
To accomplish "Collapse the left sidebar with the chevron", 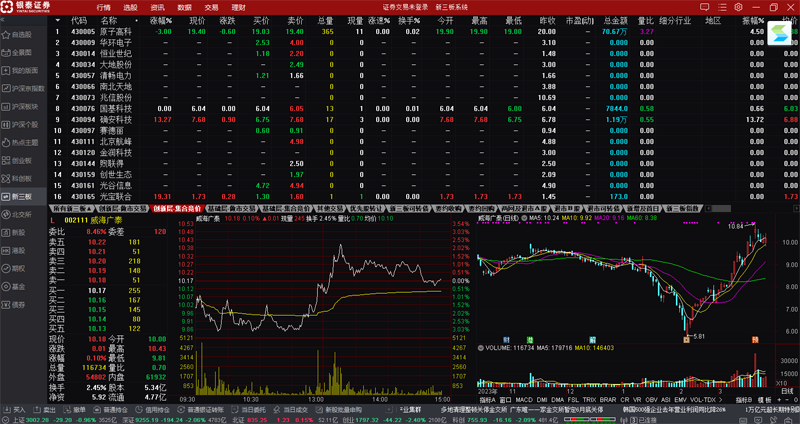I will pyautogui.click(x=2, y=20).
